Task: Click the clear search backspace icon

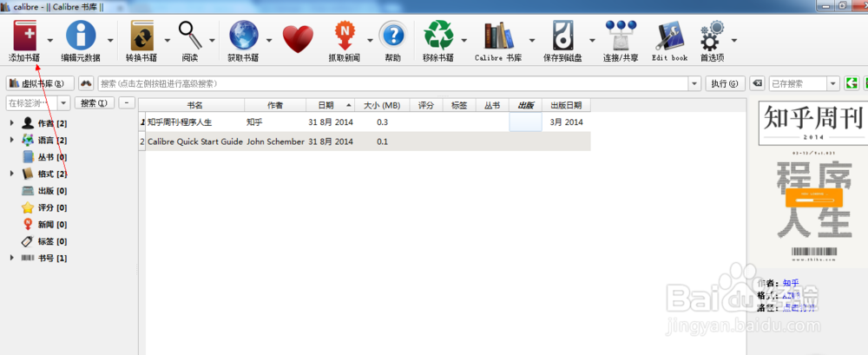Action: click(757, 83)
